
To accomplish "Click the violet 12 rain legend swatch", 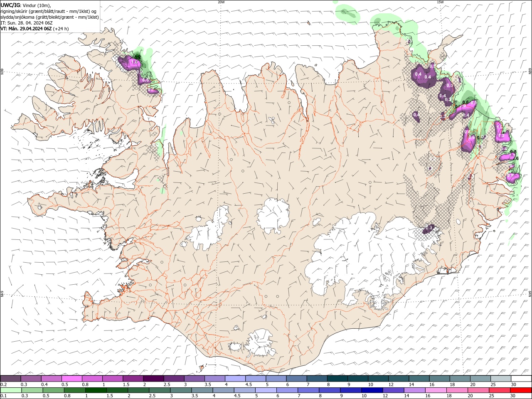I will 393,390.
